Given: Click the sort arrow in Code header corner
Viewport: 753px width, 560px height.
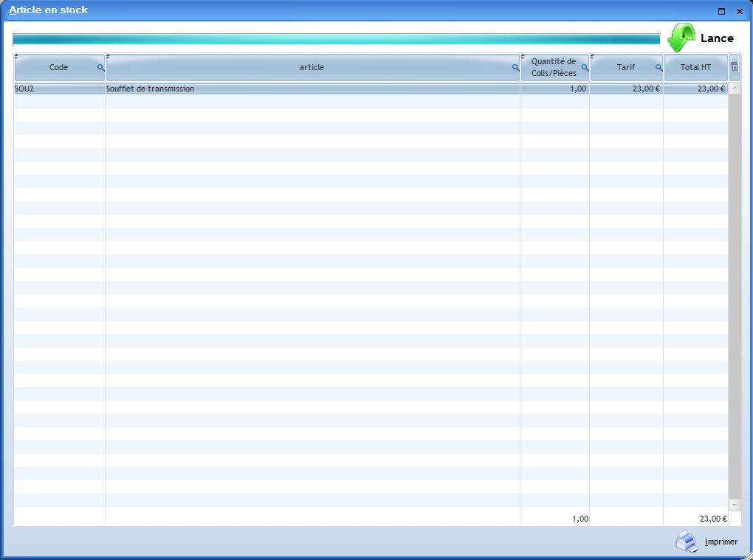Looking at the screenshot, I should pos(17,57).
